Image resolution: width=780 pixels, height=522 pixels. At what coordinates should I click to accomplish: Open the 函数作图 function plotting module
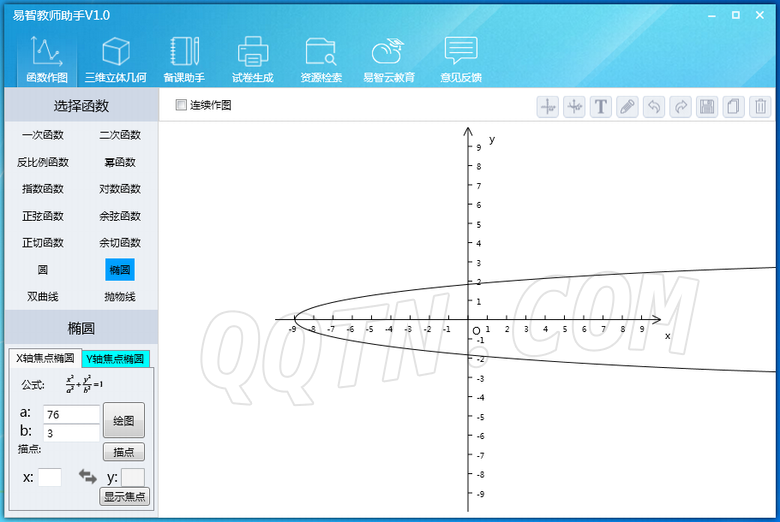[x=48, y=59]
